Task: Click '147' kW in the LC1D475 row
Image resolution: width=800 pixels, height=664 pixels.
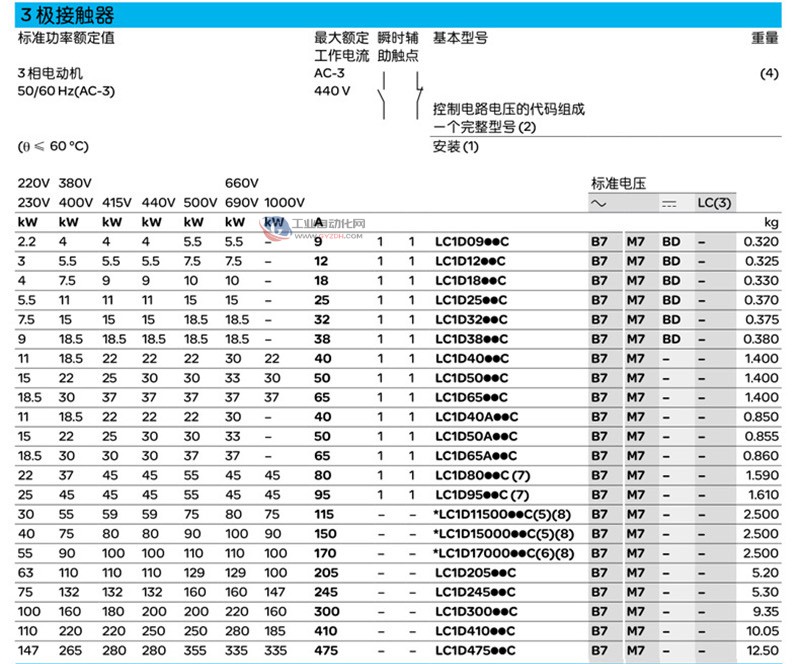Action: coord(28,651)
